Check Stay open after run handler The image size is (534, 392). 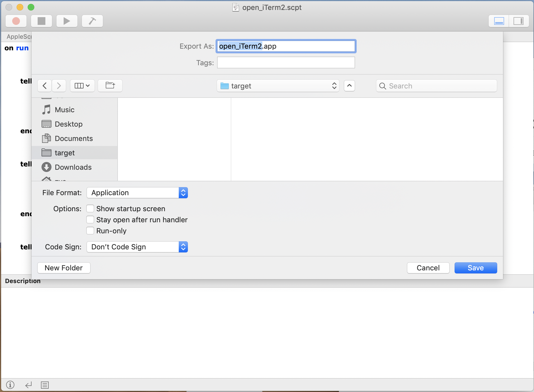[90, 219]
